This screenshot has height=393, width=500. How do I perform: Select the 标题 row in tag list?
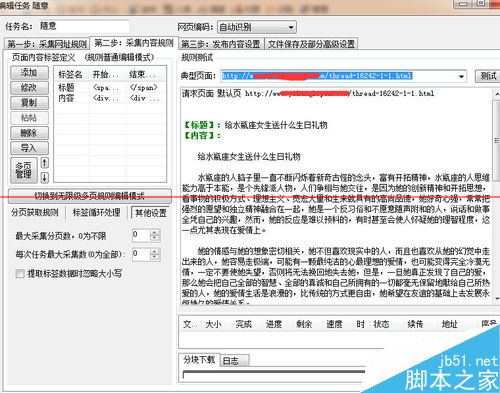(110, 88)
